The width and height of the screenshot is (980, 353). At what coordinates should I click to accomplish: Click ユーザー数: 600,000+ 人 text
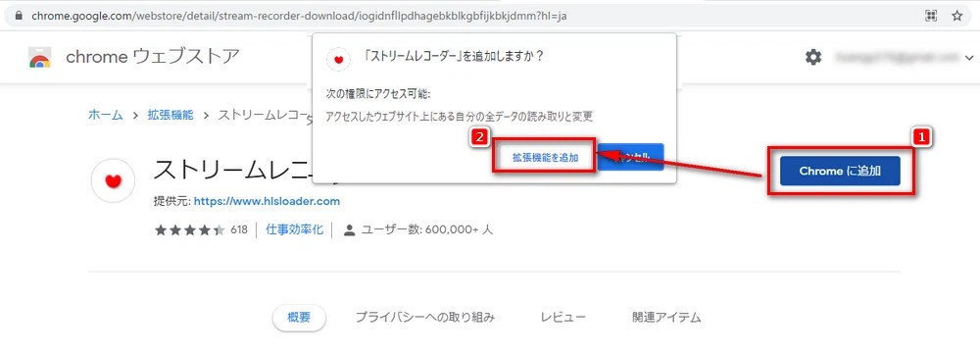pos(427,229)
